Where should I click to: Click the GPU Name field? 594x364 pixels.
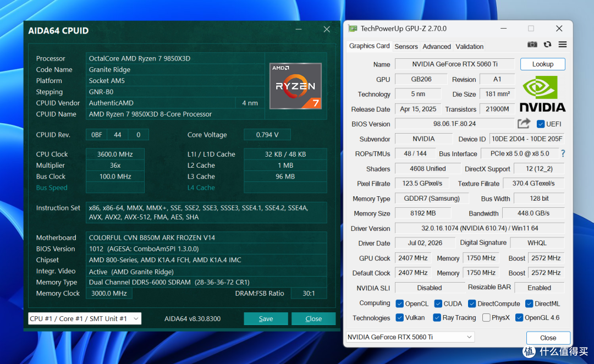coord(455,64)
